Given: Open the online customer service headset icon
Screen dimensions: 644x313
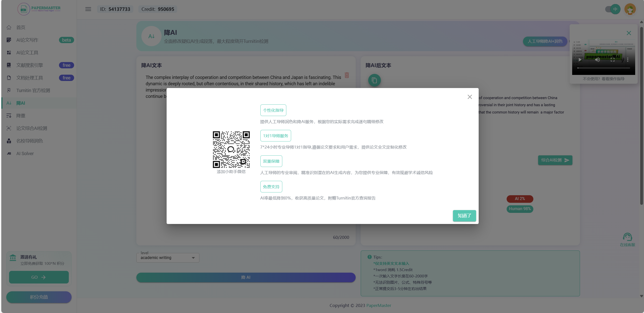Looking at the screenshot, I should click(x=627, y=237).
